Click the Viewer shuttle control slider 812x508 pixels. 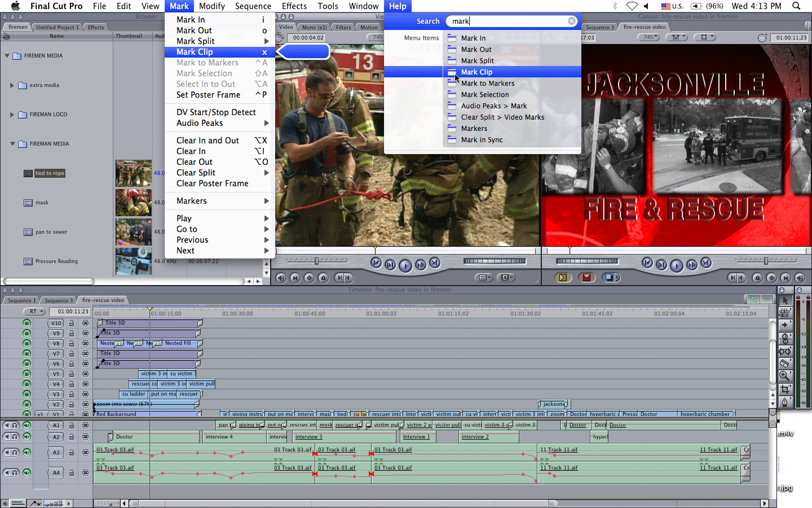(x=316, y=261)
